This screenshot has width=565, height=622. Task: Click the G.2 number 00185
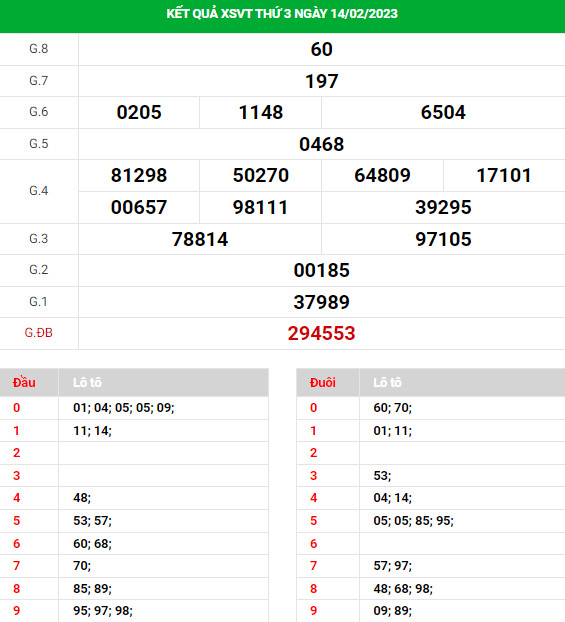pos(321,270)
